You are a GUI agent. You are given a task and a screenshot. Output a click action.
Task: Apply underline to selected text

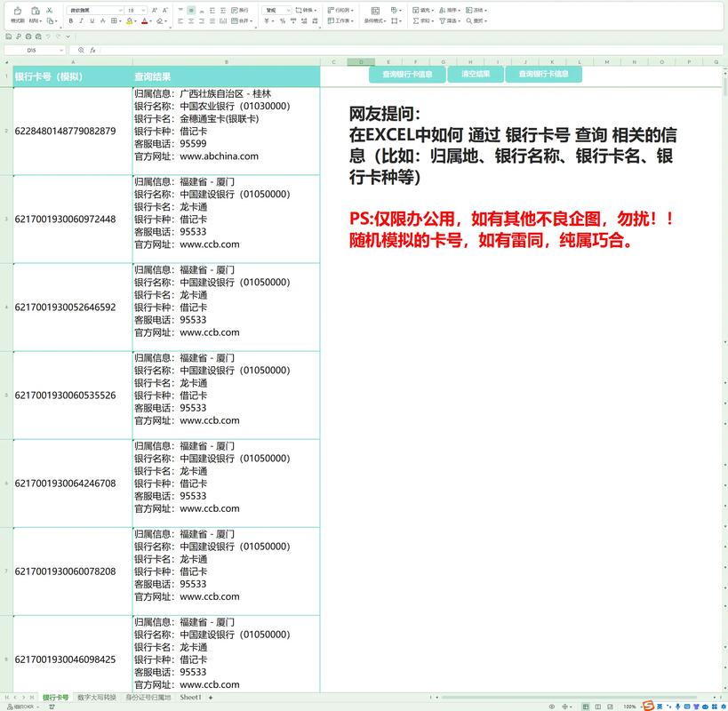click(x=92, y=20)
